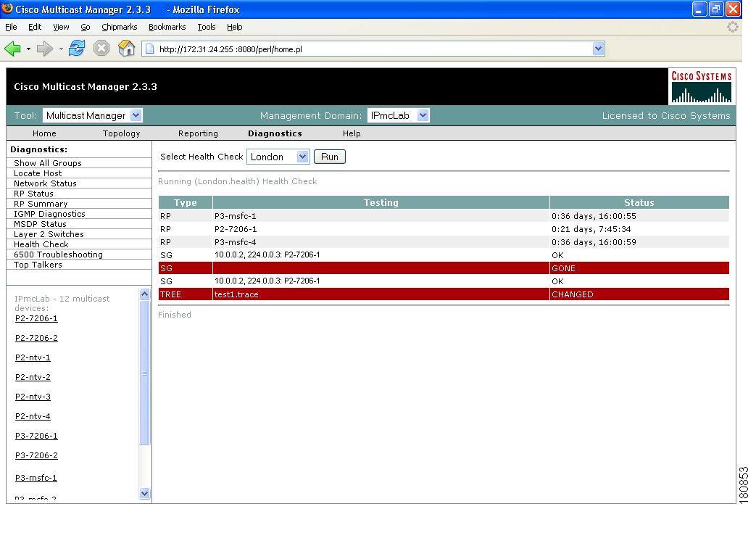The height and width of the screenshot is (538, 756).
Task: Open RP Summary
Action: pos(41,204)
